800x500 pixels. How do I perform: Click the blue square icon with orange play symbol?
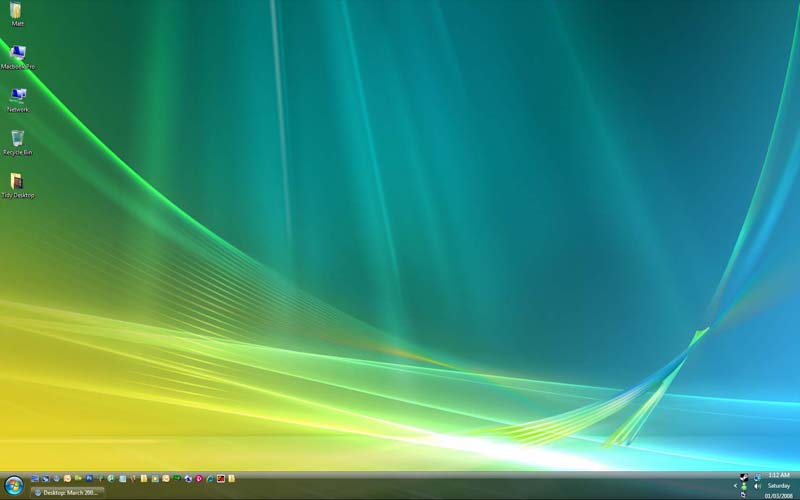pos(156,479)
